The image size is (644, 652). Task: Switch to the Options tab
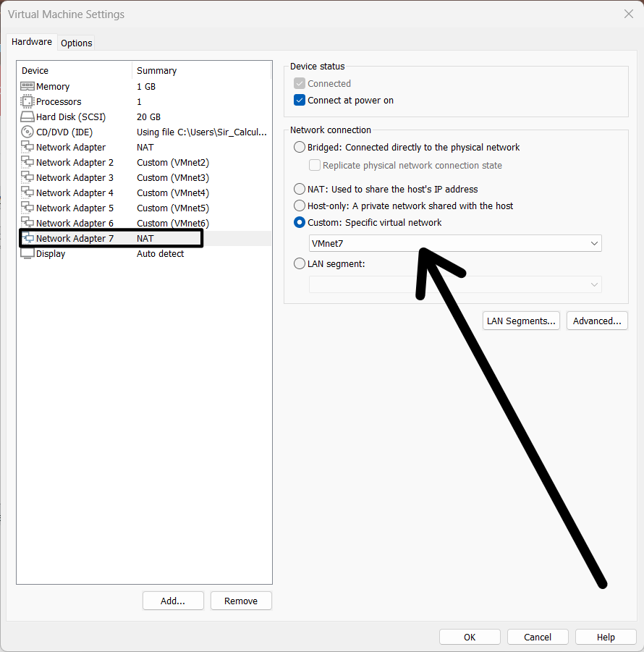tap(77, 43)
